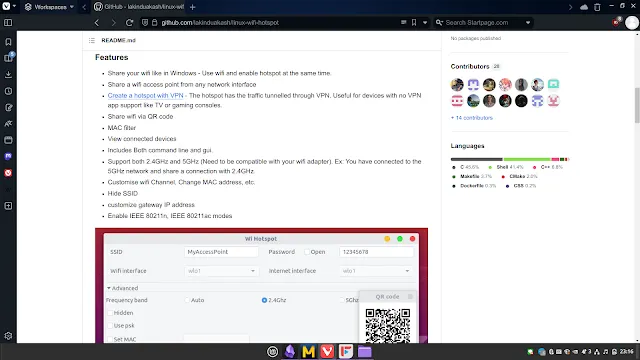
Task: Toggle the Open checkbox beside Password
Action: pyautogui.click(x=307, y=252)
